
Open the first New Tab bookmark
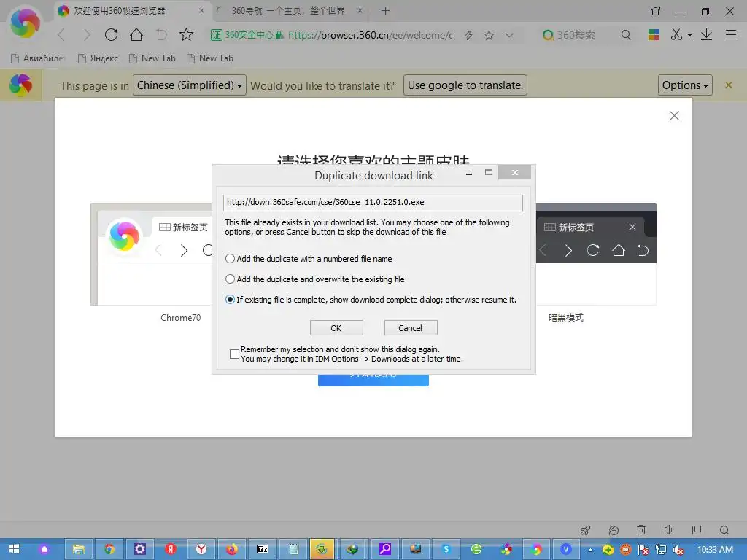coord(152,58)
